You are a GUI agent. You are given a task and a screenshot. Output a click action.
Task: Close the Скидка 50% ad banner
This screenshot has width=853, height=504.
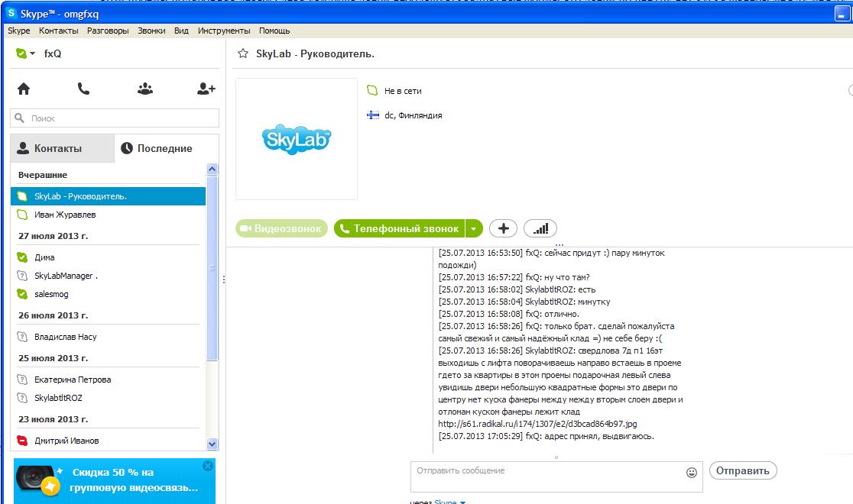tap(208, 466)
